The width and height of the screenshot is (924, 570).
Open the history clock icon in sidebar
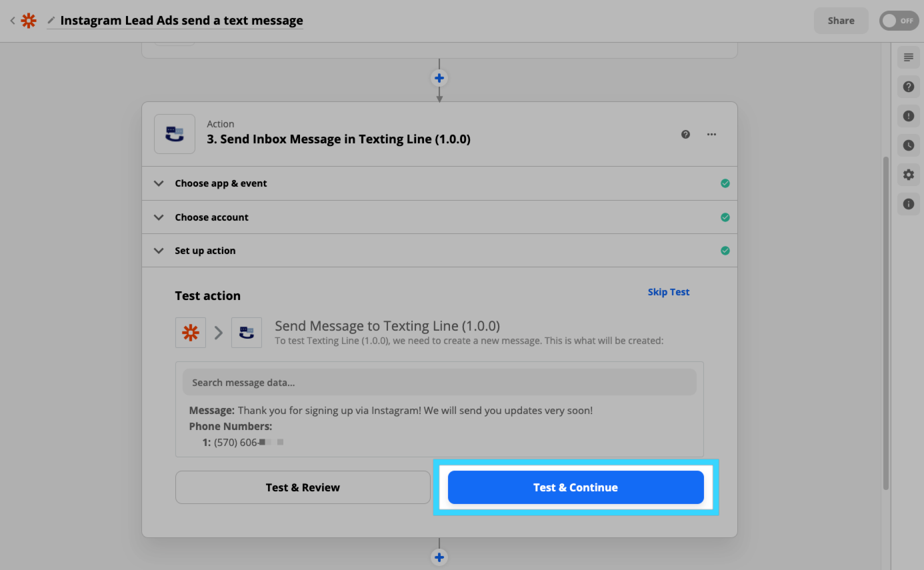909,145
